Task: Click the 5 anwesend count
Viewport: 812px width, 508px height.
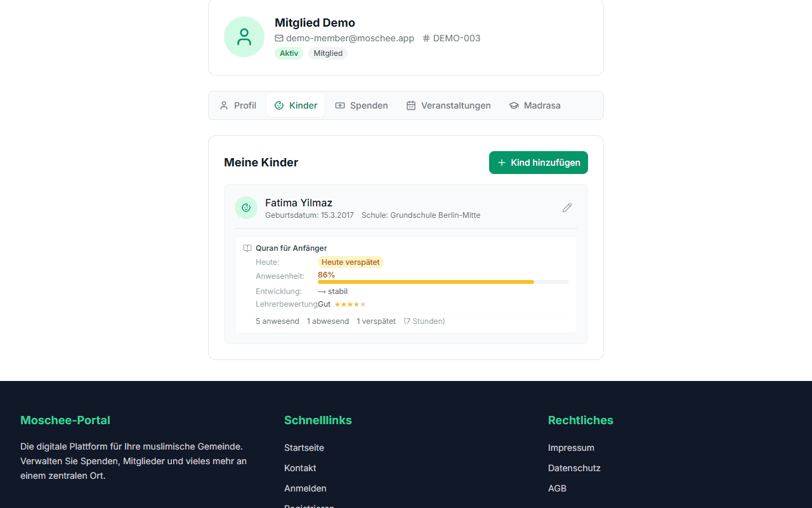Action: pos(277,321)
